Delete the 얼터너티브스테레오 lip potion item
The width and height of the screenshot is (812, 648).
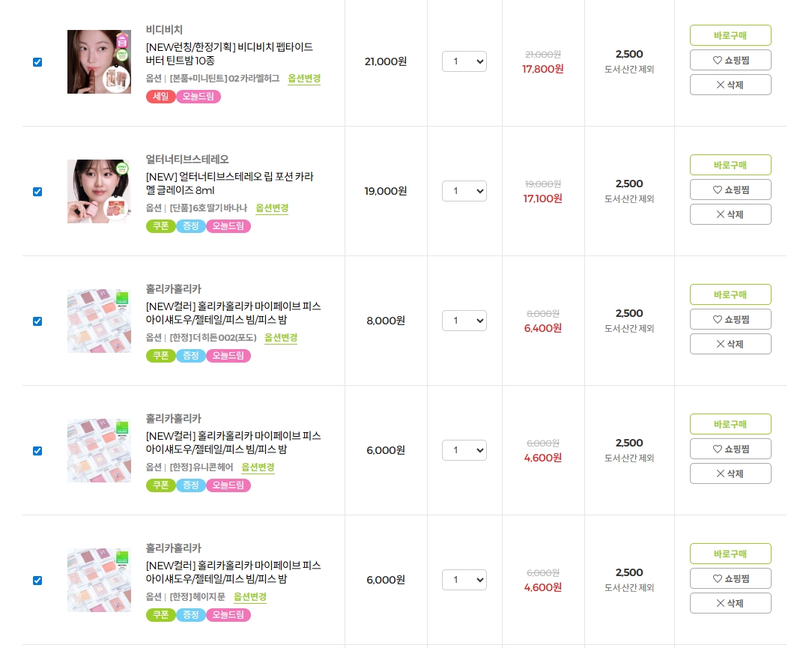pyautogui.click(x=730, y=214)
